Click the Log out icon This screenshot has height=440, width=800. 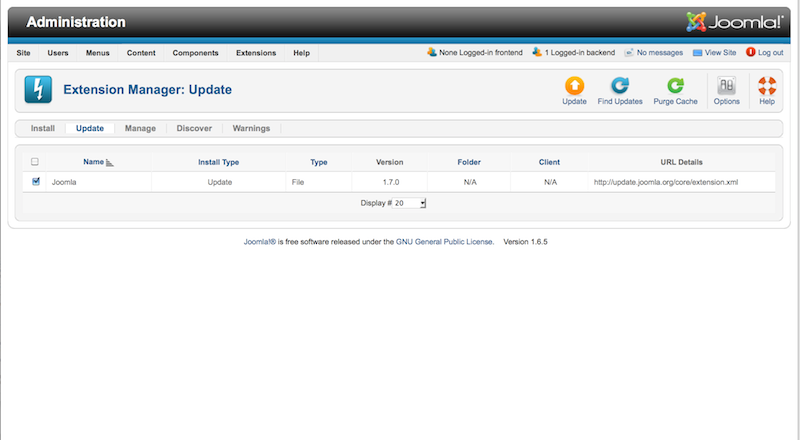[751, 52]
